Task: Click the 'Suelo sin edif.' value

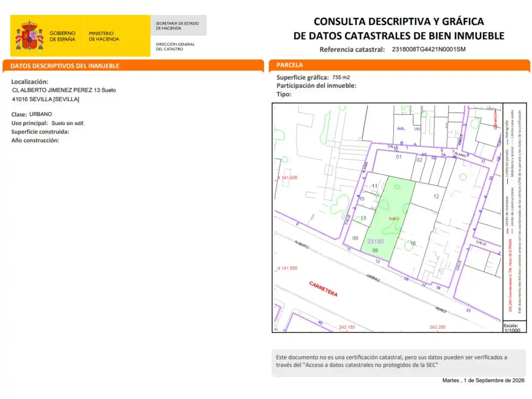Action: [68, 123]
